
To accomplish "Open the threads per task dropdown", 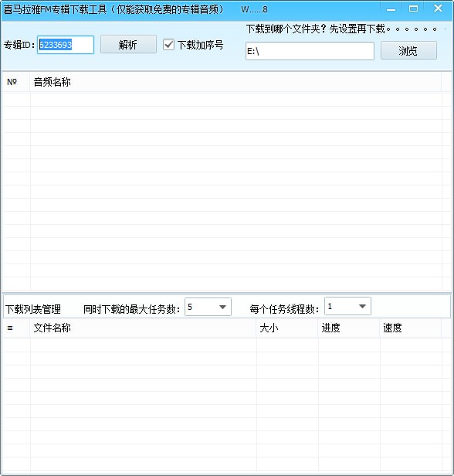I will [x=347, y=306].
